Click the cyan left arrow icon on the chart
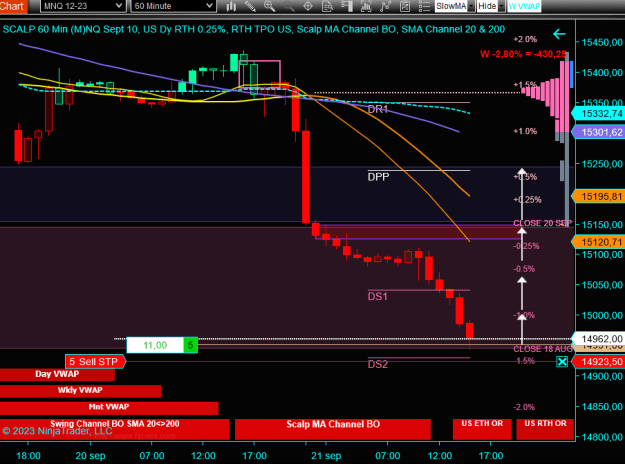The height and width of the screenshot is (464, 625). (559, 34)
